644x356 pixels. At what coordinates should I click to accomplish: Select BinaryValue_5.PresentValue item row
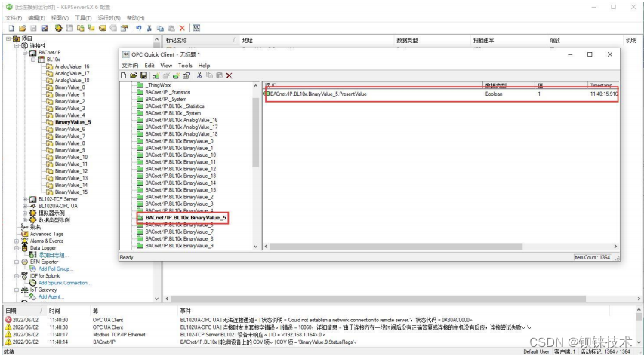441,94
